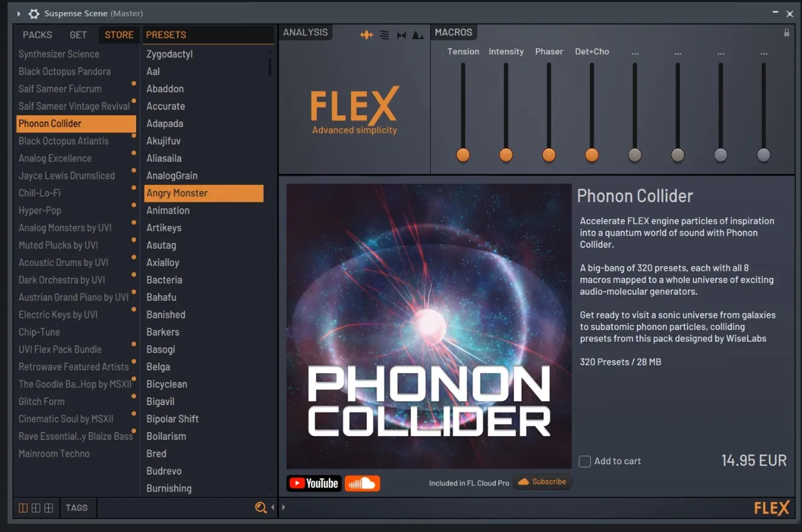The height and width of the screenshot is (532, 802).
Task: Open the TAGS filter button
Action: point(77,508)
